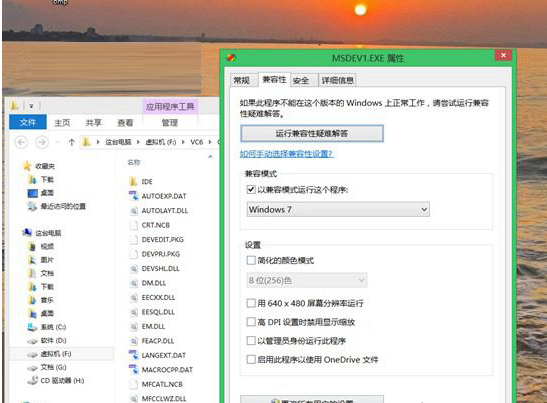Viewport: 547px width, 403px height.
Task: Click the 系统 (C:) drive icon
Action: 32,327
